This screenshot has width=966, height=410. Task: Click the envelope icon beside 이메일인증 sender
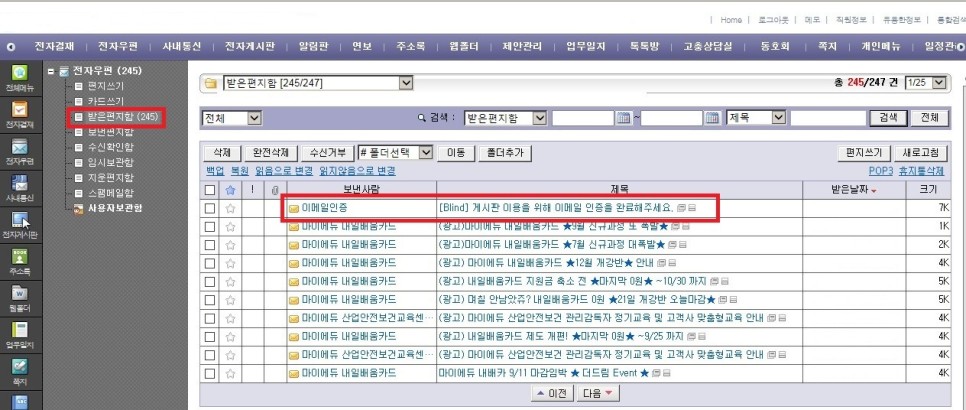(x=294, y=209)
